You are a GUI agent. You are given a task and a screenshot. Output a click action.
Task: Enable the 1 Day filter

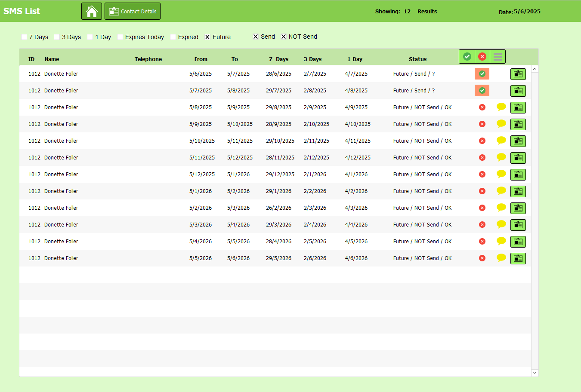point(90,37)
